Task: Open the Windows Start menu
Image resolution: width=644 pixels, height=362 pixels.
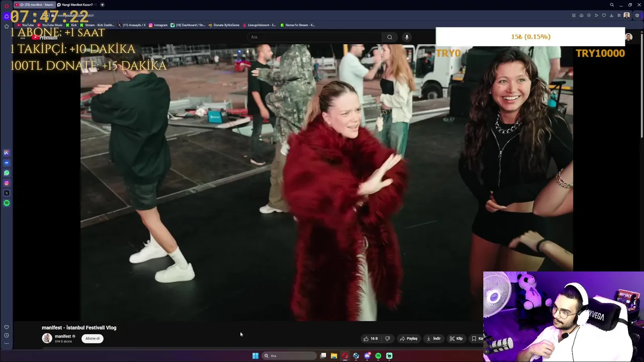Action: (255, 356)
